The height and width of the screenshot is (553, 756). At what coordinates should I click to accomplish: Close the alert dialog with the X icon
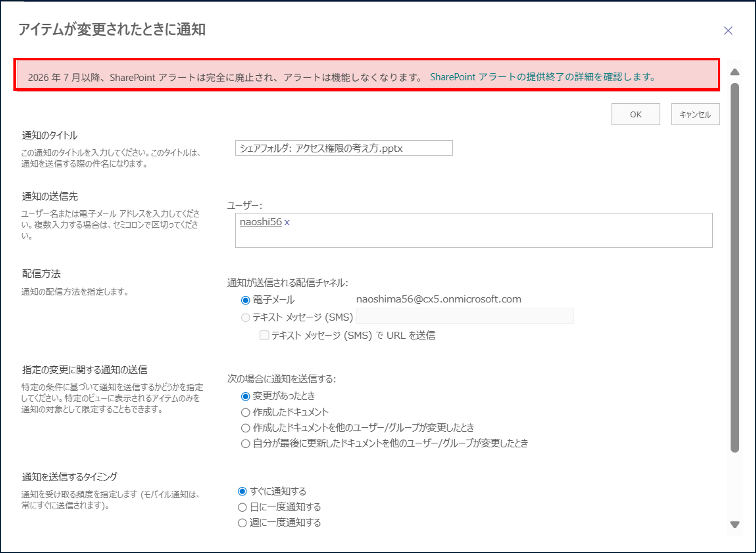pos(728,31)
